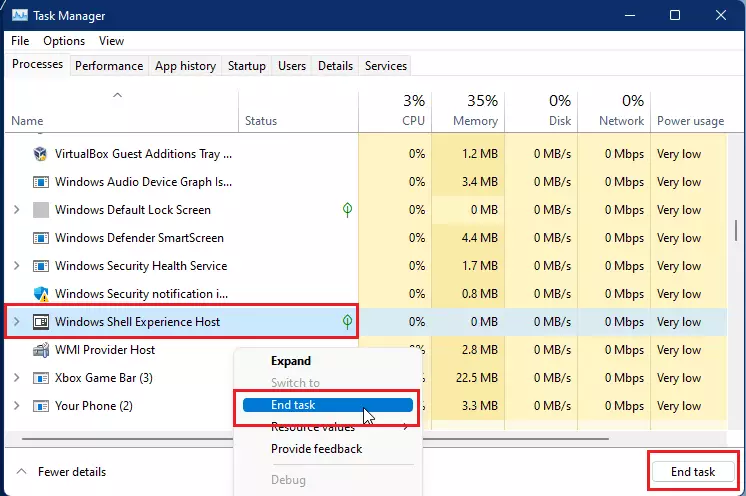Screen dimensions: 746x496
Task: Click the Windows Security notification shield icon
Action: [x=41, y=294]
